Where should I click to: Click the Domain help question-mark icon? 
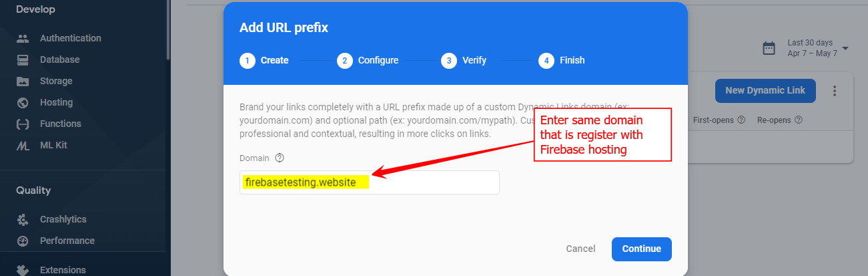(x=280, y=158)
